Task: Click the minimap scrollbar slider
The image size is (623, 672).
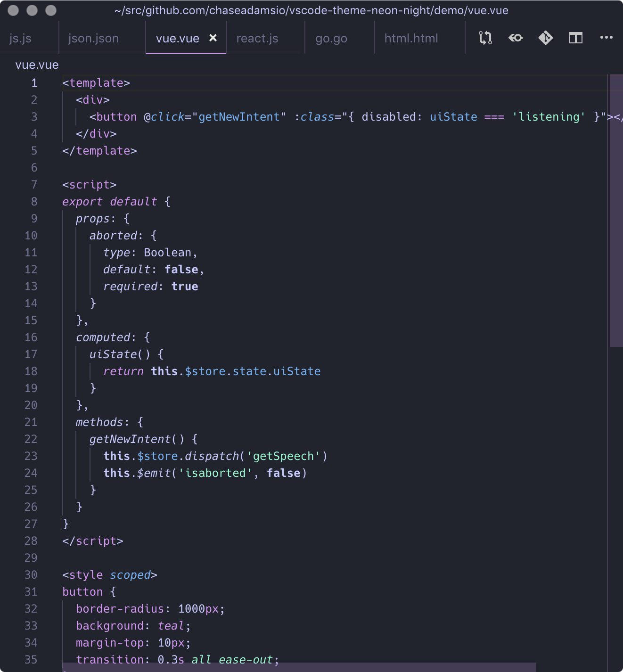Action: (616, 211)
